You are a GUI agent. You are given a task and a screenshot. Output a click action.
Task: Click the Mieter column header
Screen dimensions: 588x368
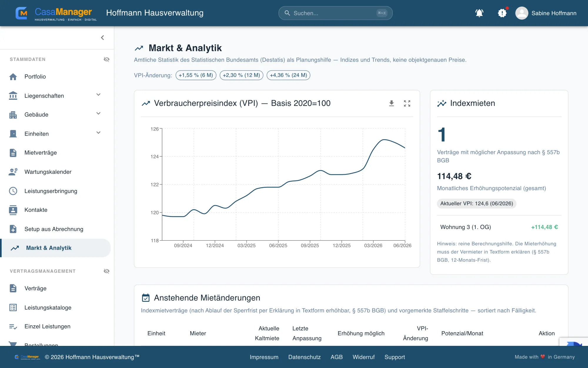198,334
